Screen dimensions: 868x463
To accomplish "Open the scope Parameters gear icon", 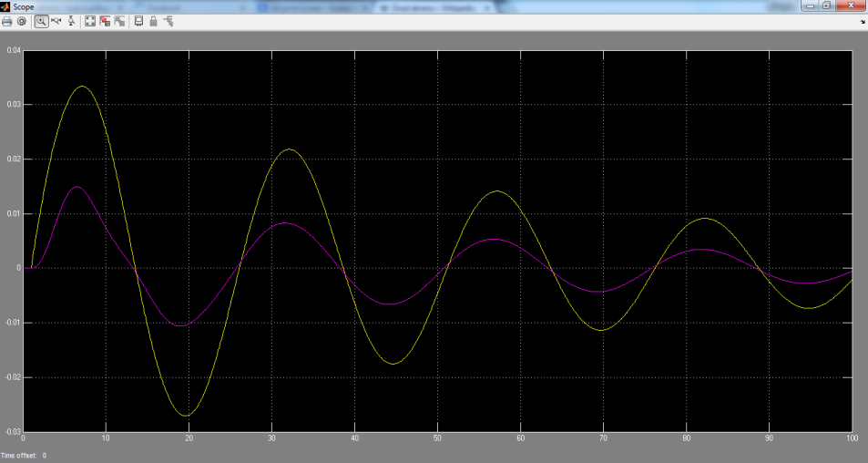I will click(x=22, y=21).
